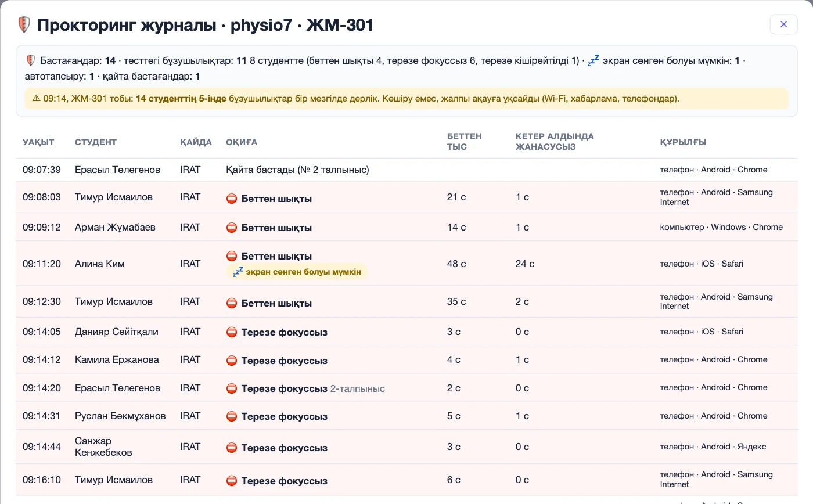Click the stop icon in the 09:12:30 row

[x=232, y=303]
